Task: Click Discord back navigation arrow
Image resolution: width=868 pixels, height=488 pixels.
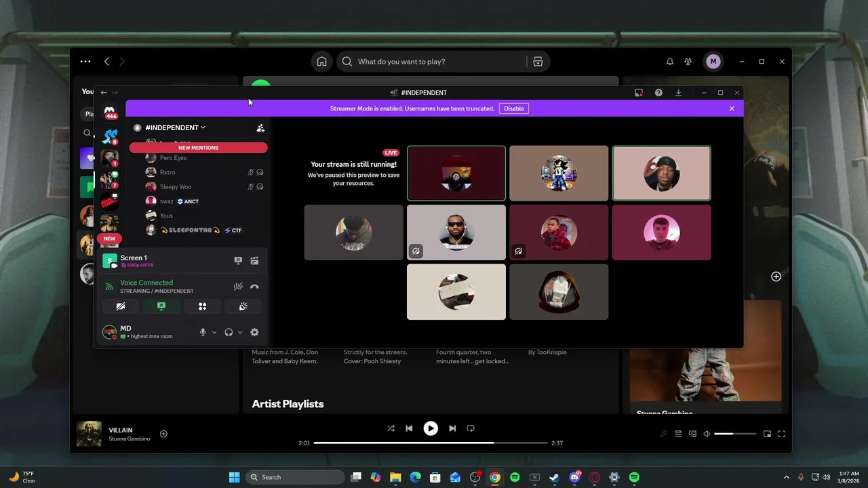Action: (x=104, y=93)
